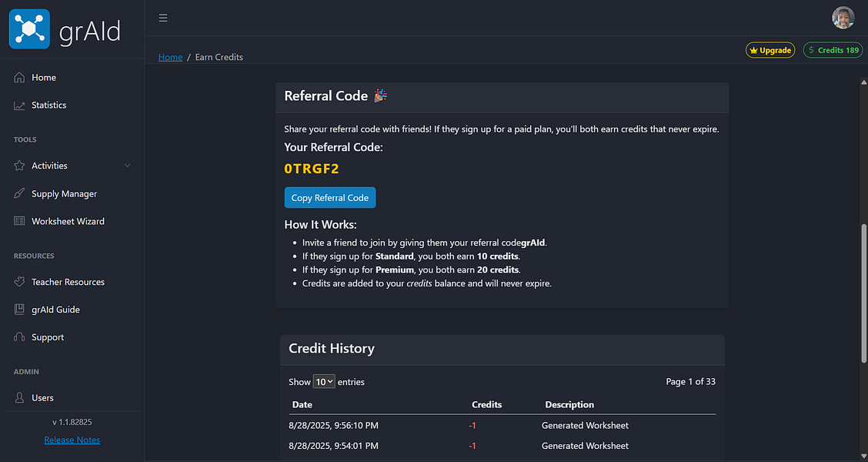Toggle the sidebar with hamburger icon
The image size is (868, 462).
163,18
